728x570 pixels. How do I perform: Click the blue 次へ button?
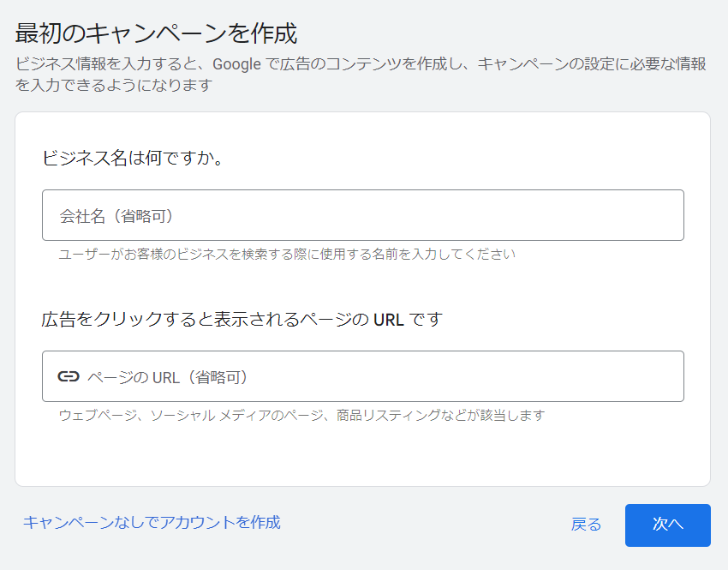tap(668, 525)
